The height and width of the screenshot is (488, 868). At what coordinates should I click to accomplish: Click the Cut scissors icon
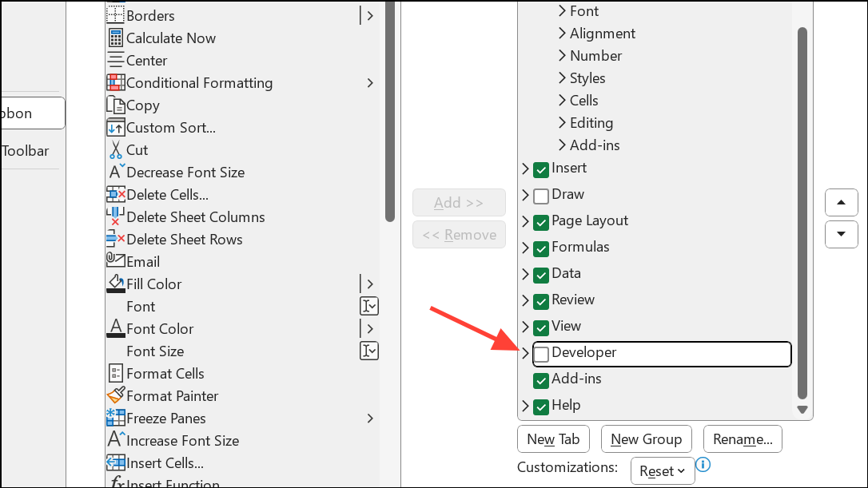115,149
